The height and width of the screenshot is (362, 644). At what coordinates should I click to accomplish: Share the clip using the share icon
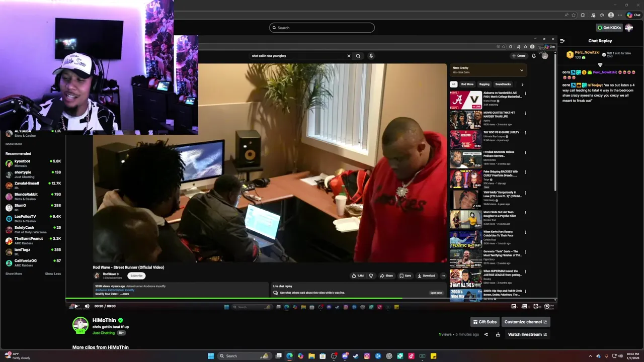(486, 334)
